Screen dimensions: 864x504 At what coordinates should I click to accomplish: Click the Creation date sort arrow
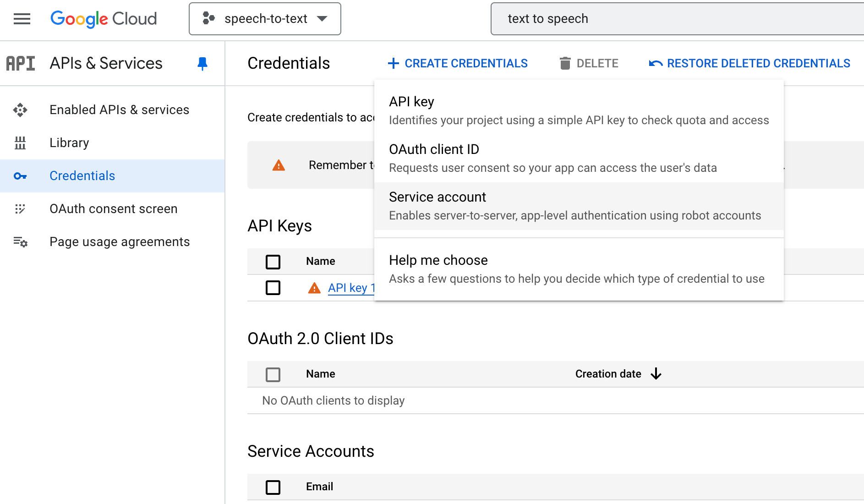[x=656, y=374]
